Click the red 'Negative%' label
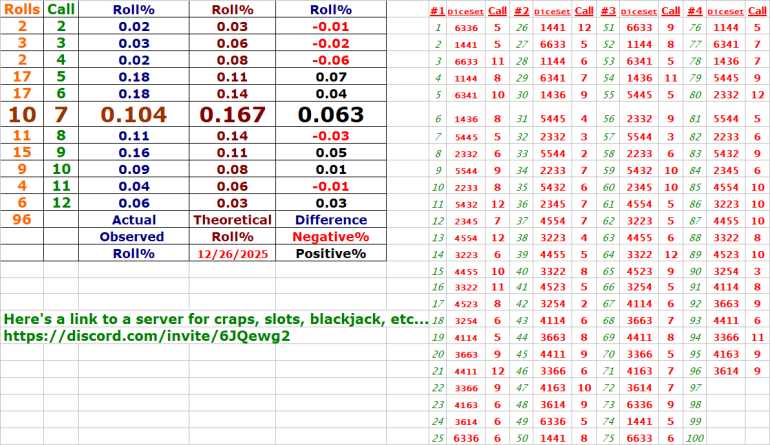This screenshot has width=770, height=445. pyautogui.click(x=331, y=237)
